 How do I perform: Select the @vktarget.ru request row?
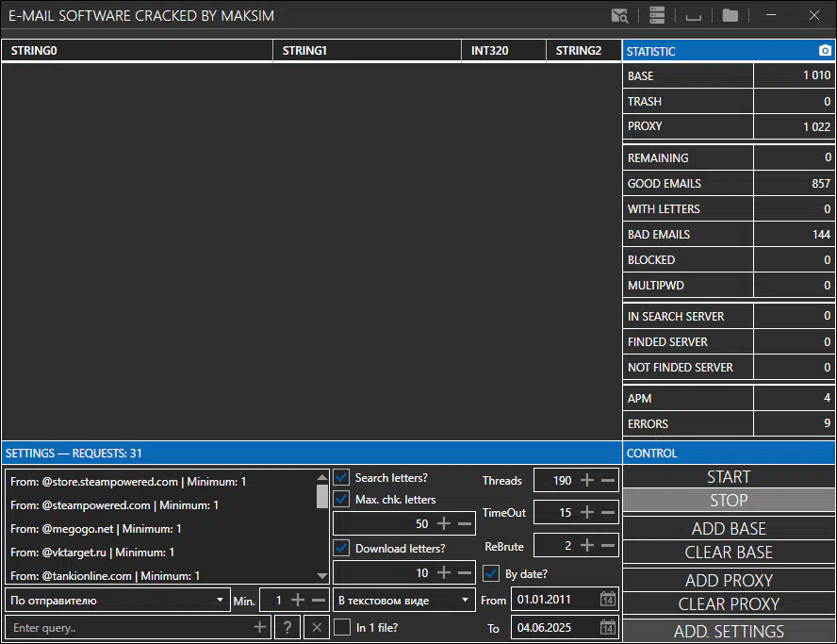[x=161, y=552]
